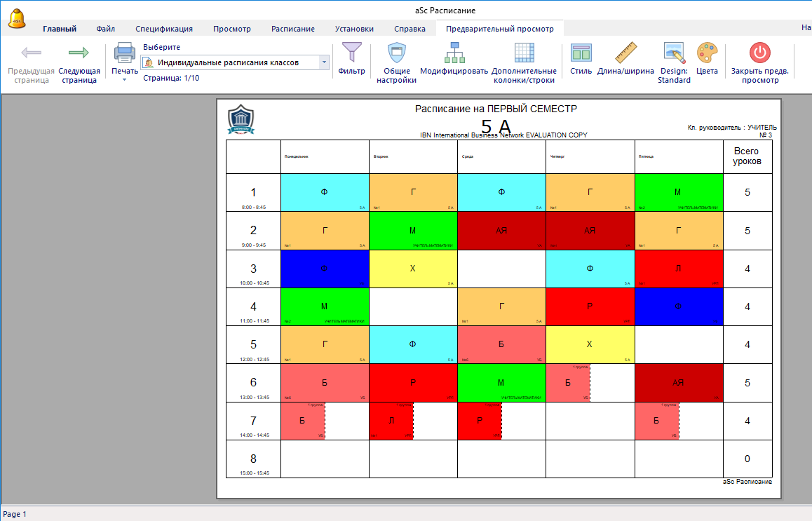Click the aSc bell application button
The image size is (812, 521).
pos(17,19)
